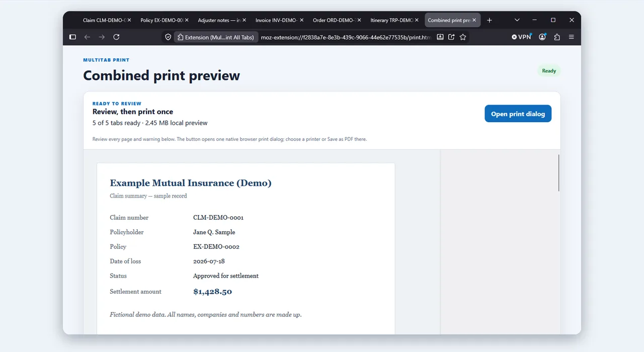The width and height of the screenshot is (644, 352).
Task: Close the Claim CLM-DEMO tab
Action: [129, 20]
